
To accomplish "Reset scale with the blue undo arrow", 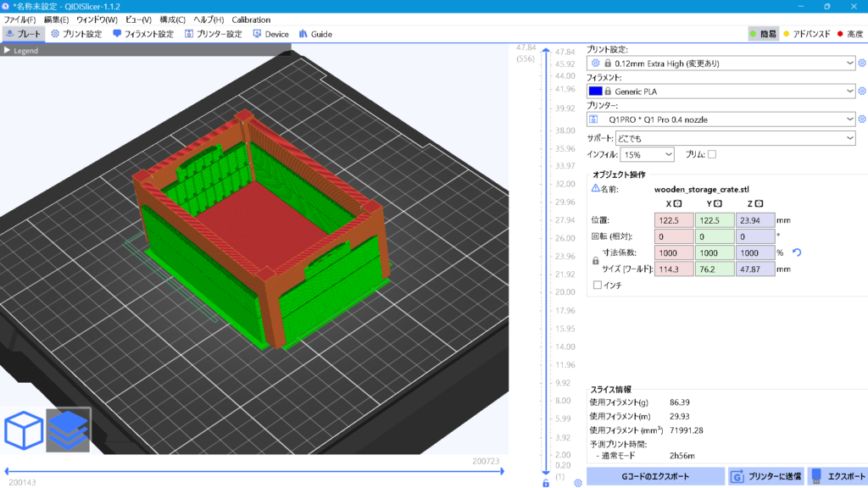I will point(797,252).
